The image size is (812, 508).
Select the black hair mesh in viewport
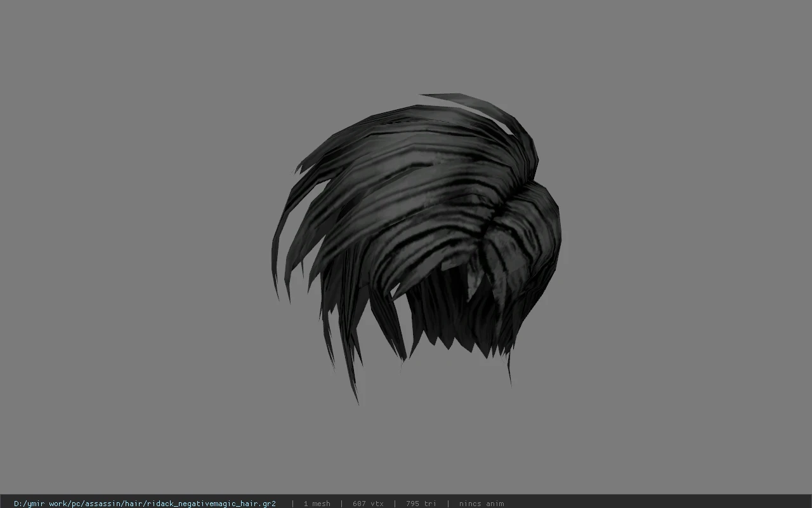(416, 248)
